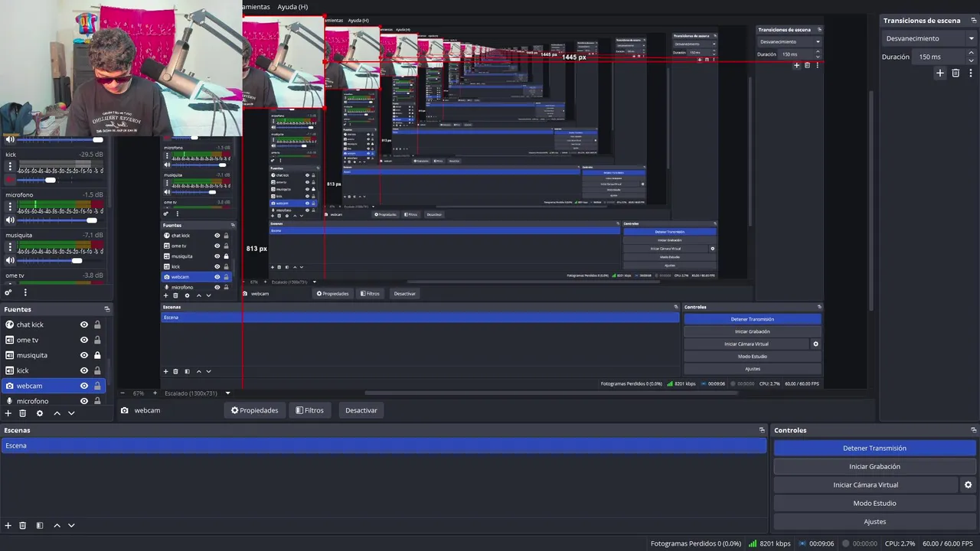Click Detener Transmisión button
This screenshot has width=980, height=551.
pos(874,448)
